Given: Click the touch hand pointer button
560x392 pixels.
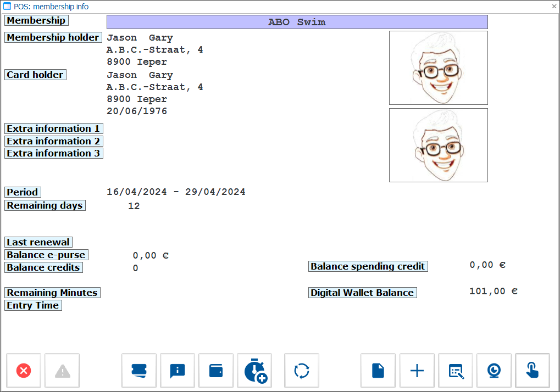Looking at the screenshot, I should click(x=533, y=371).
